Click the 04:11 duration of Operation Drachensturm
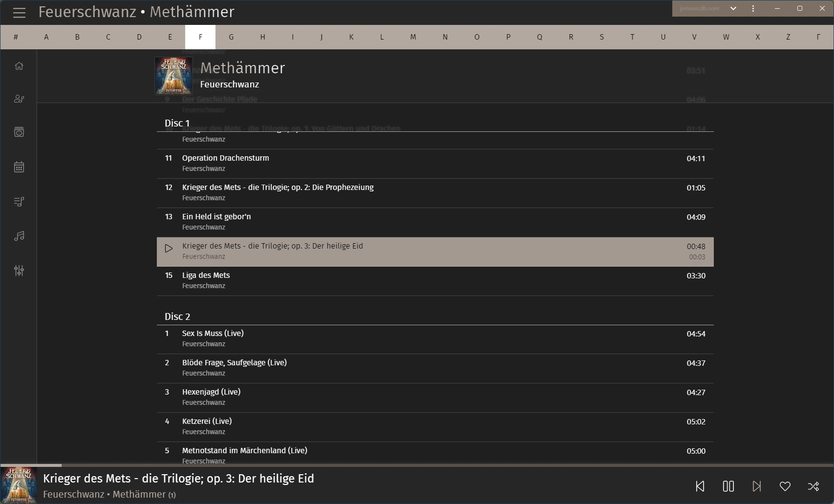 (696, 158)
